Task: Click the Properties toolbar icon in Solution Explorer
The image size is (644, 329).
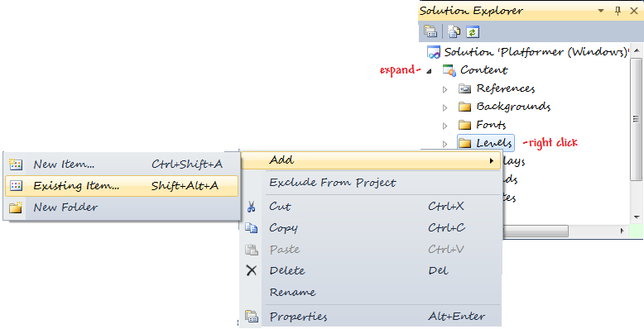Action: pos(430,31)
